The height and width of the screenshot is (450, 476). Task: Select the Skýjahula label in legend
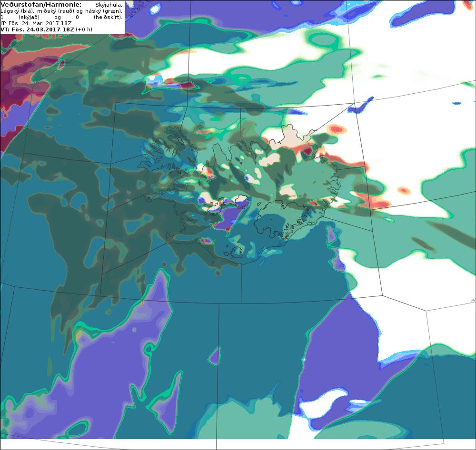[x=109, y=5]
